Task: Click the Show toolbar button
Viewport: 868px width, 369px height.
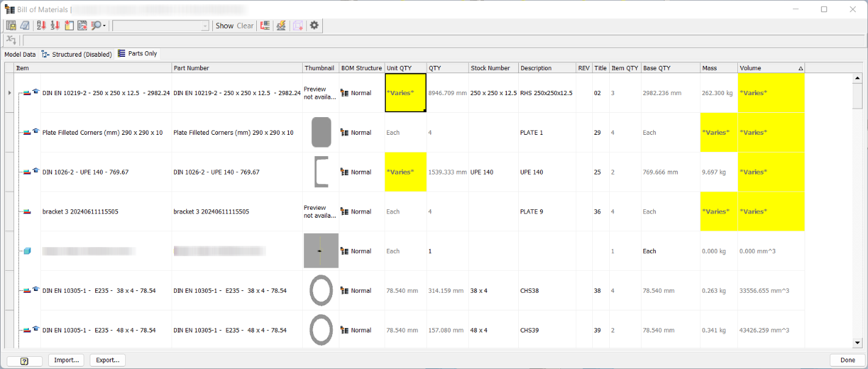Action: pyautogui.click(x=225, y=26)
